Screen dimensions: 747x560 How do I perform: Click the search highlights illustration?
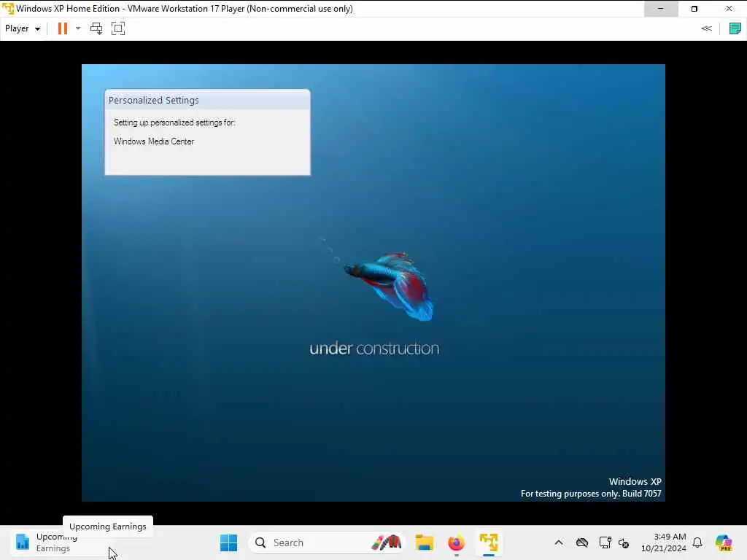click(x=387, y=542)
